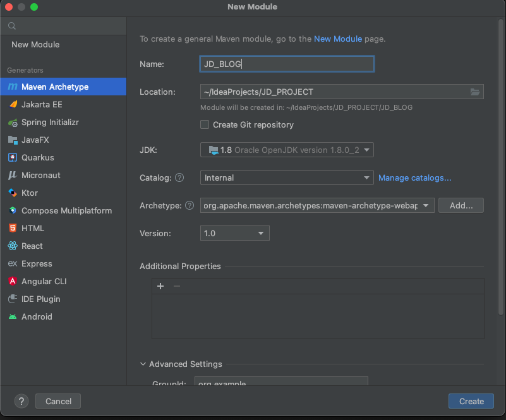Click the Ktor logo icon
The image size is (506, 420).
click(x=13, y=193)
